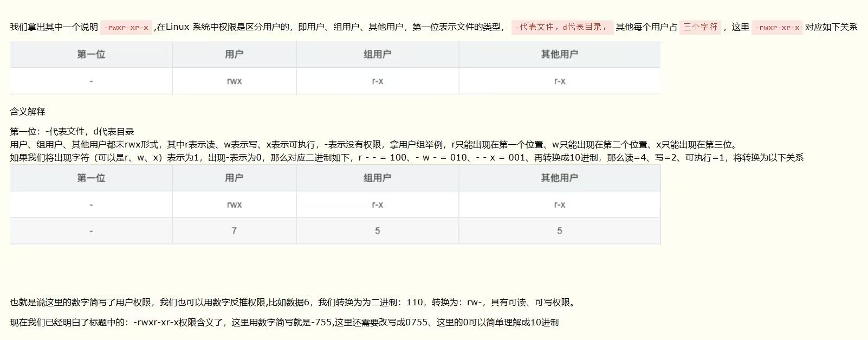Click the "组用户" header in the upper table
The image size is (868, 340).
coord(378,54)
